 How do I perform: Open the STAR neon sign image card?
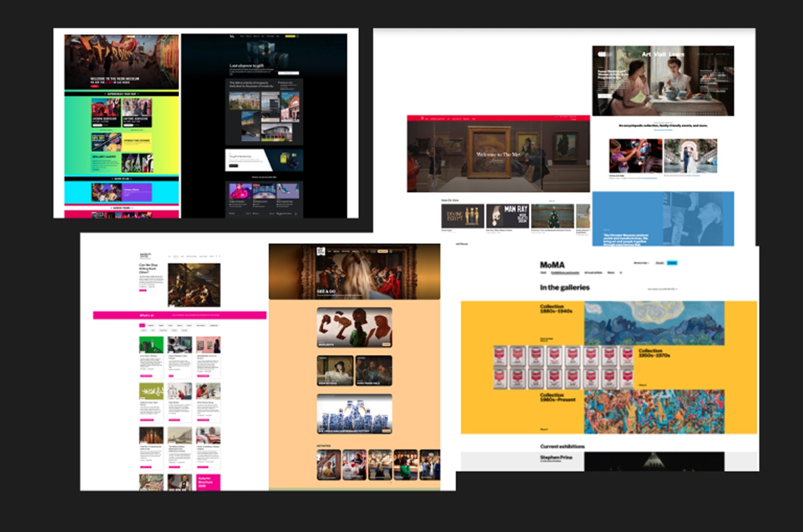point(137,163)
